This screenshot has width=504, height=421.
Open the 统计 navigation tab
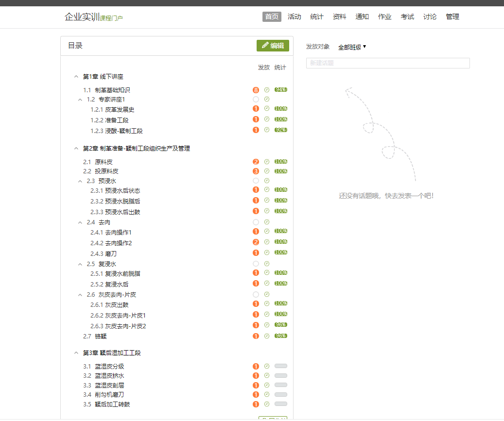point(317,17)
